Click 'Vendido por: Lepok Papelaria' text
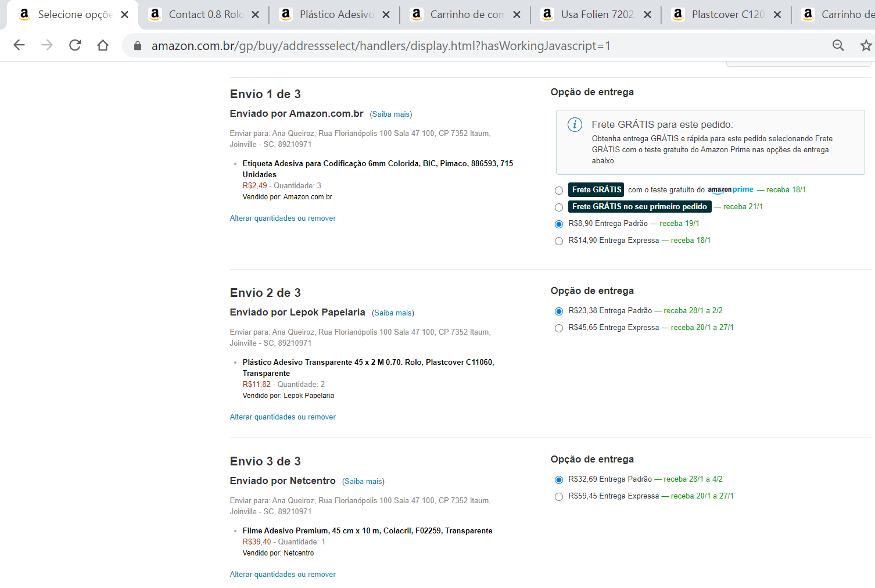The height and width of the screenshot is (588, 875). coord(288,396)
